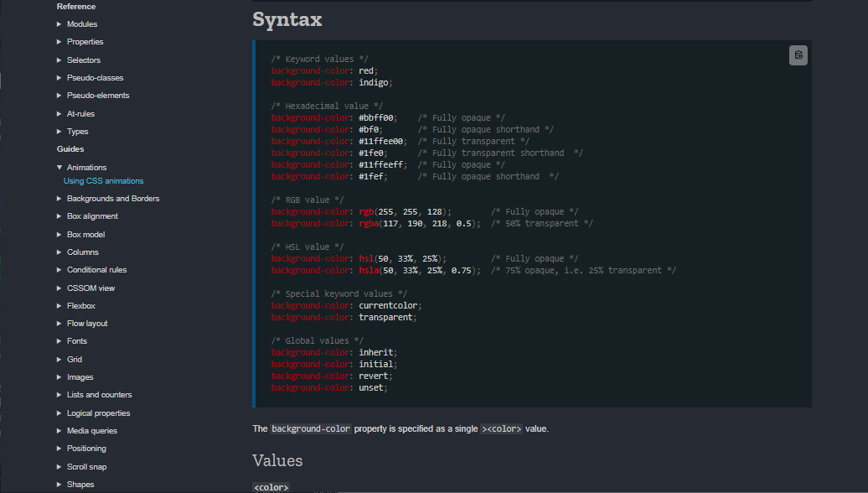Screen dimensions: 868x493
Task: Click the Syntax heading
Action: [287, 20]
